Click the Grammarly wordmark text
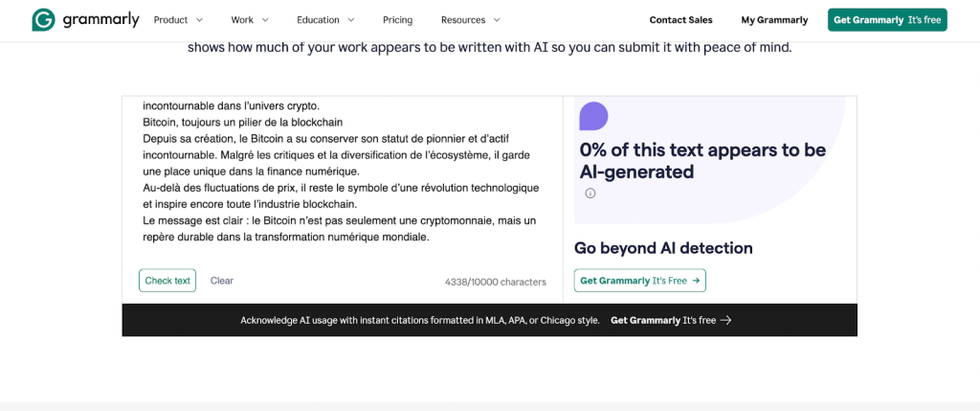 (x=100, y=20)
